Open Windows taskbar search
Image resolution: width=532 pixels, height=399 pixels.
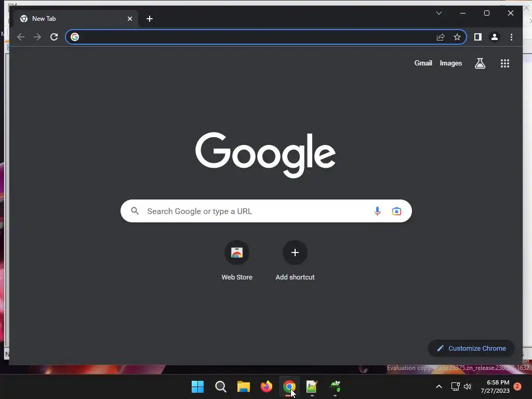(220, 387)
